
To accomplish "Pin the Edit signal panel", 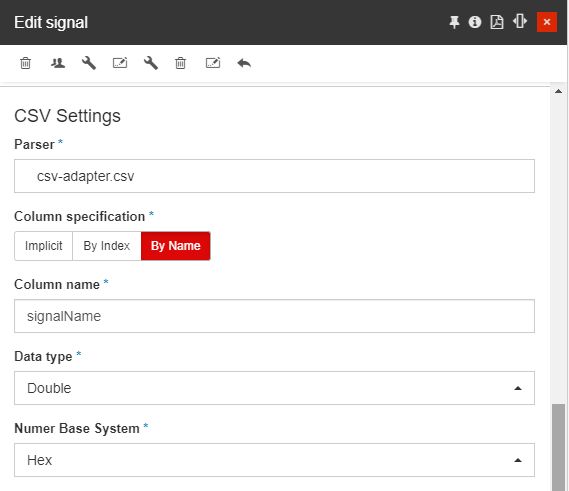I will click(454, 22).
